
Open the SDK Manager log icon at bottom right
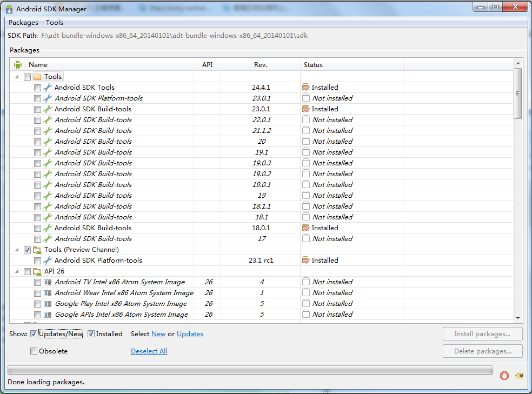click(x=519, y=376)
